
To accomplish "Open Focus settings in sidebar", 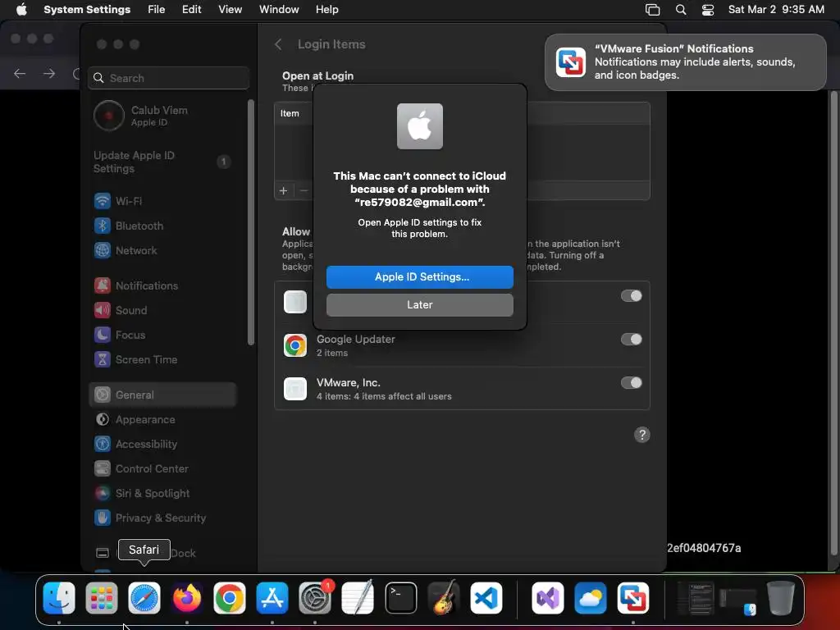I will (x=163, y=335).
